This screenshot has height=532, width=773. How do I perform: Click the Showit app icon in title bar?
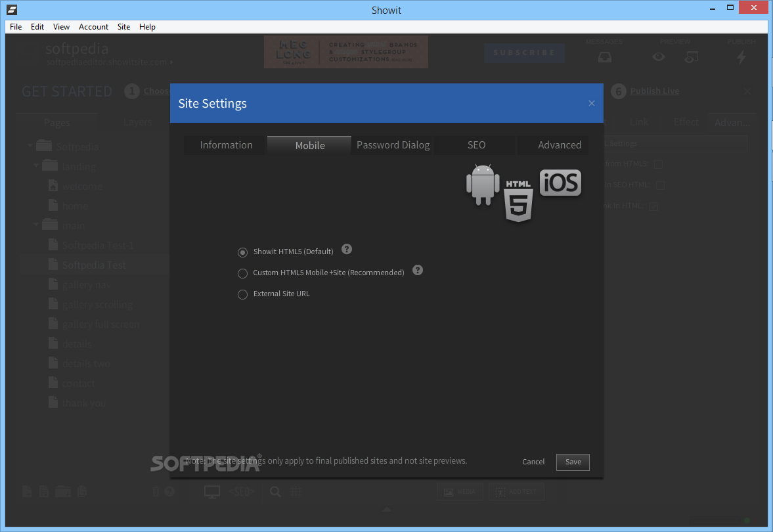click(12, 9)
